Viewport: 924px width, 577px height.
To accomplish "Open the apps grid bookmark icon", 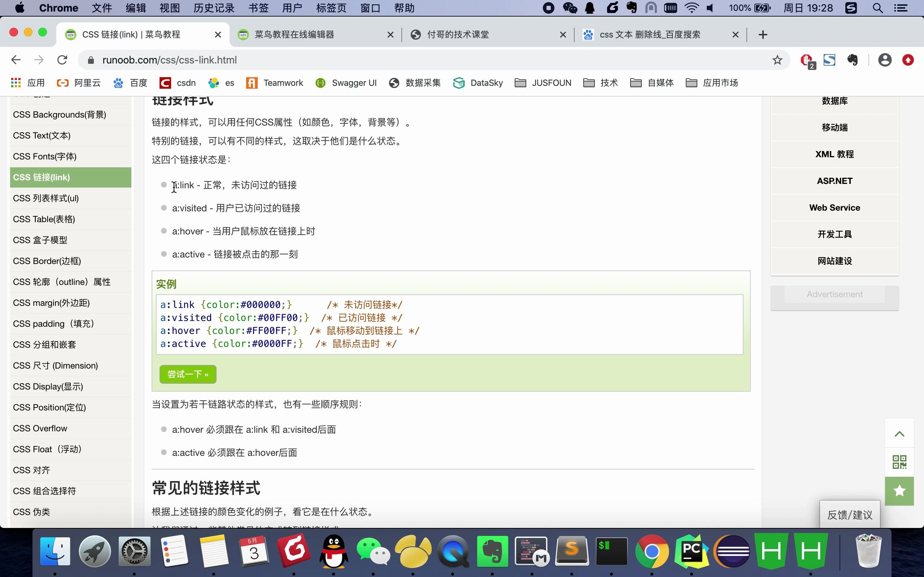I will coord(16,83).
